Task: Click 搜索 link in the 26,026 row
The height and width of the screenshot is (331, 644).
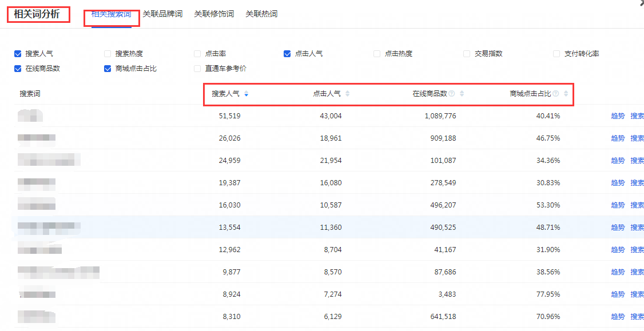Action: [637, 138]
